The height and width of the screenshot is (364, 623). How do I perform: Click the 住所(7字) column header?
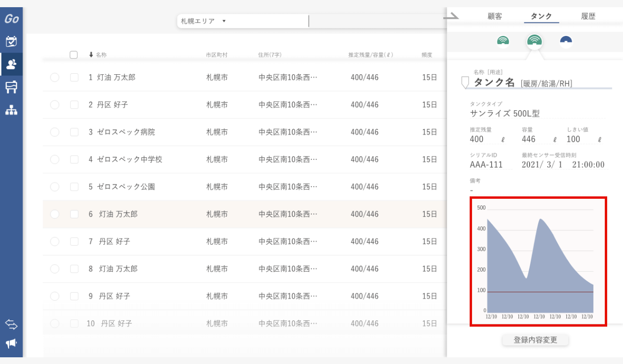pos(270,55)
